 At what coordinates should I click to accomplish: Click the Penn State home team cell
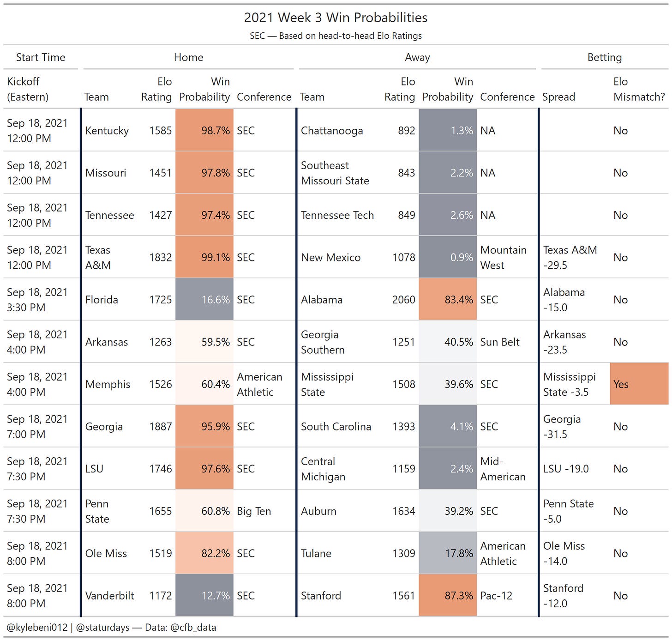click(x=97, y=511)
